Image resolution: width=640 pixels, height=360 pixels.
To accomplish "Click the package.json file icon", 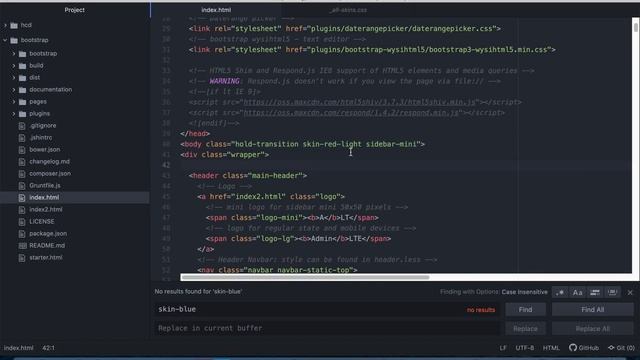I will (x=22, y=234).
